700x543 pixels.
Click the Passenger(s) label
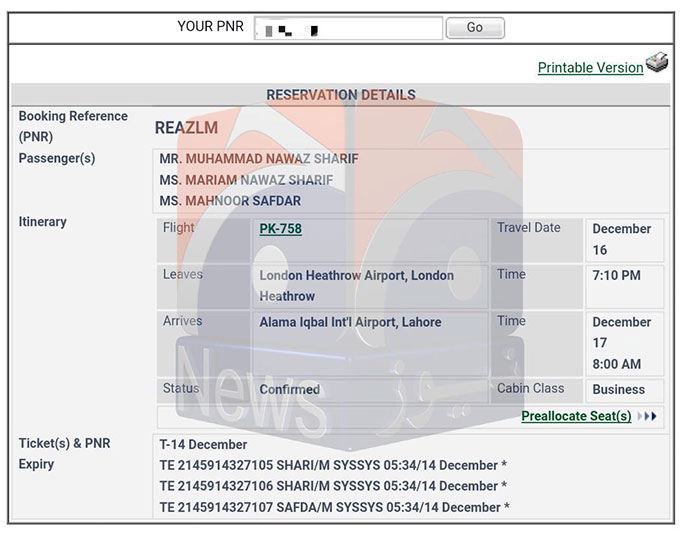point(57,158)
